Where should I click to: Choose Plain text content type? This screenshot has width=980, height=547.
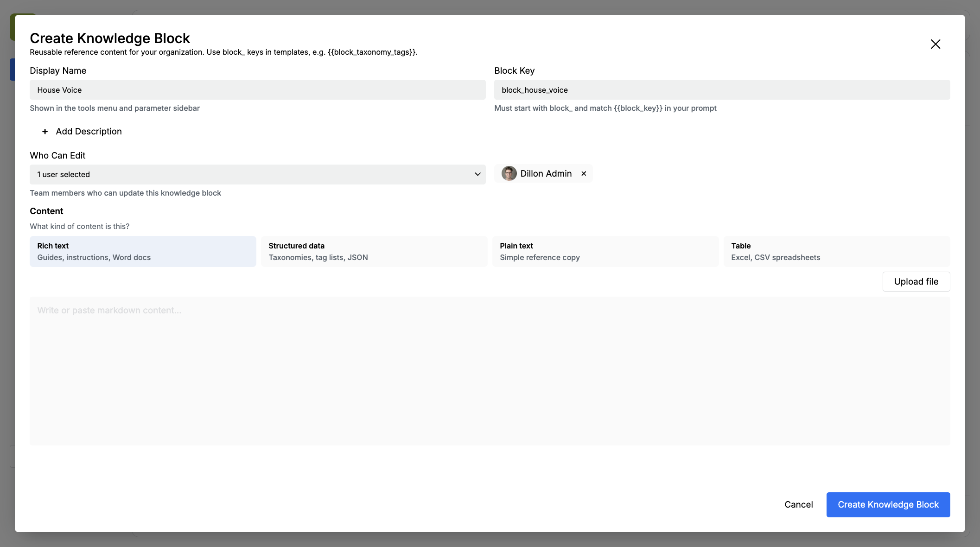point(605,251)
